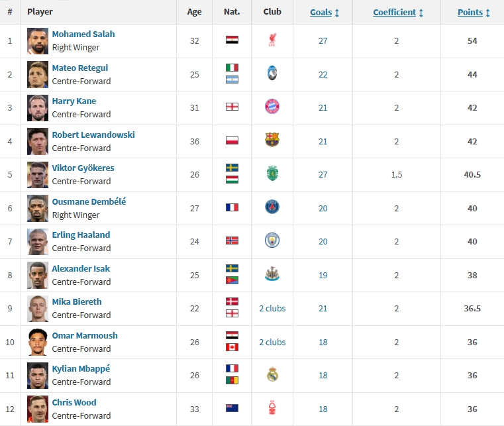Click Kylian Mbappé's portrait thumbnail

click(38, 375)
